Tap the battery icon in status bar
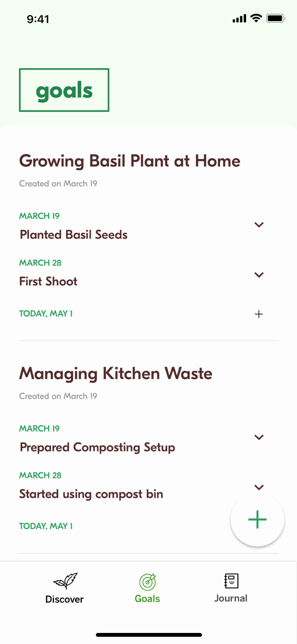 point(276,18)
